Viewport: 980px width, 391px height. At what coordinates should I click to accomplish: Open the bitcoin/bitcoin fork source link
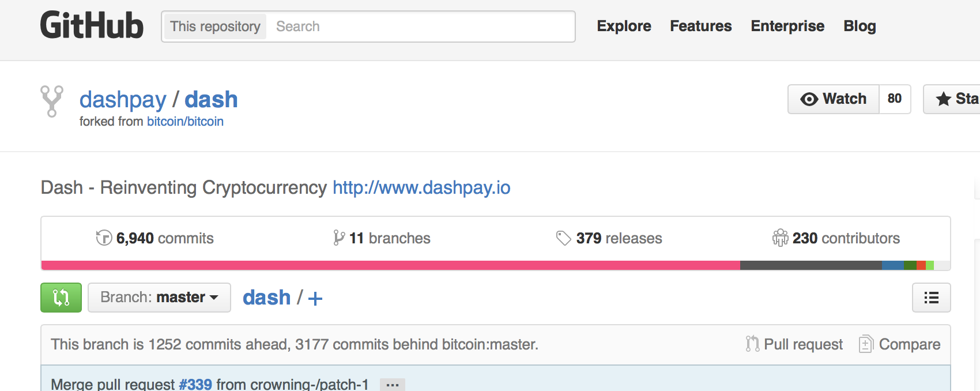tap(185, 122)
